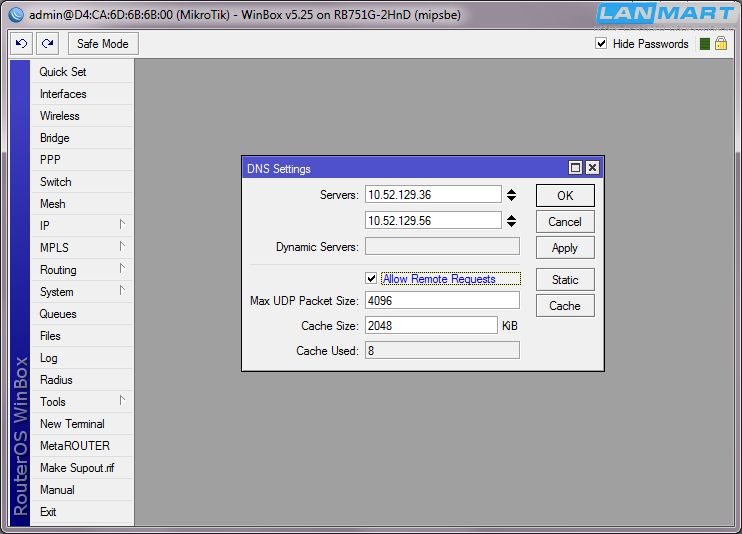Click the WinBox logo in title bar
The height and width of the screenshot is (534, 742).
point(16,15)
